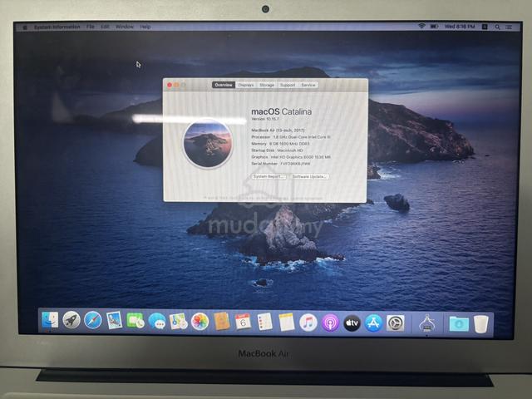Open Maps app in dock
532x399 pixels.
coord(179,322)
